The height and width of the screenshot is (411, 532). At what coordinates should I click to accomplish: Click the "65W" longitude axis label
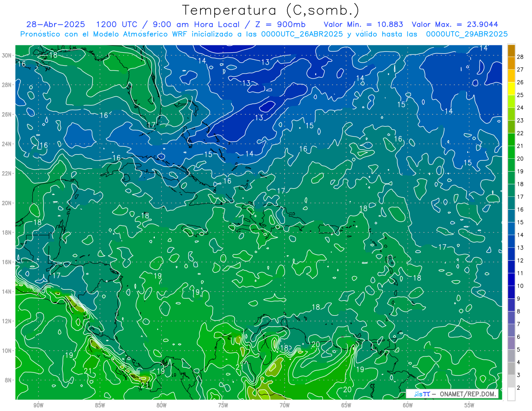coord(346,406)
